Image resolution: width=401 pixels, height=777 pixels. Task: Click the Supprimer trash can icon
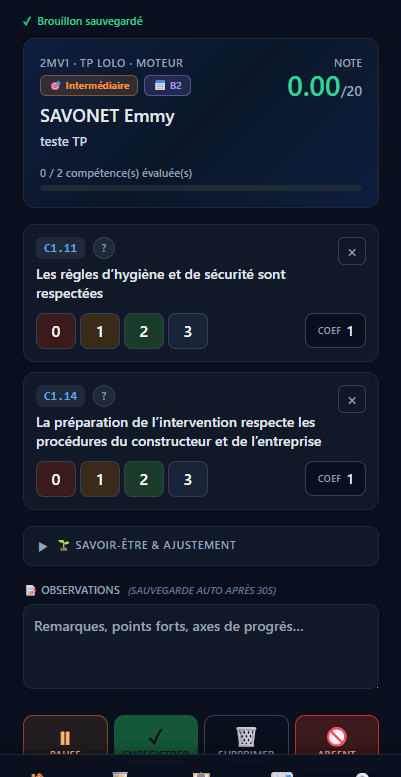[x=246, y=735]
